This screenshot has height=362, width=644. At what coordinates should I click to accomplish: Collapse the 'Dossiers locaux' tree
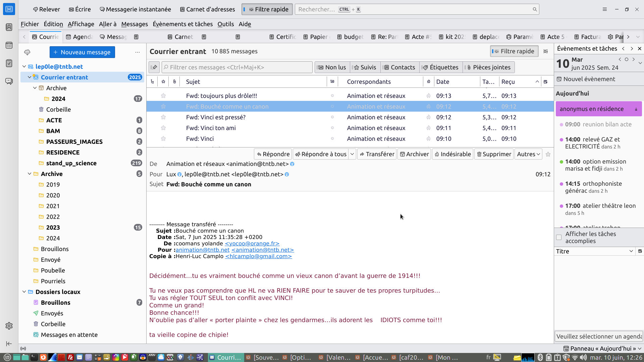pos(24,292)
